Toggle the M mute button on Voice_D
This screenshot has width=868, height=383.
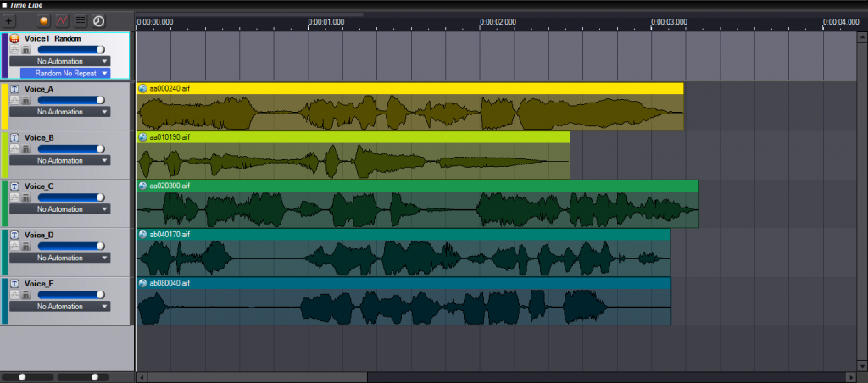[x=25, y=247]
